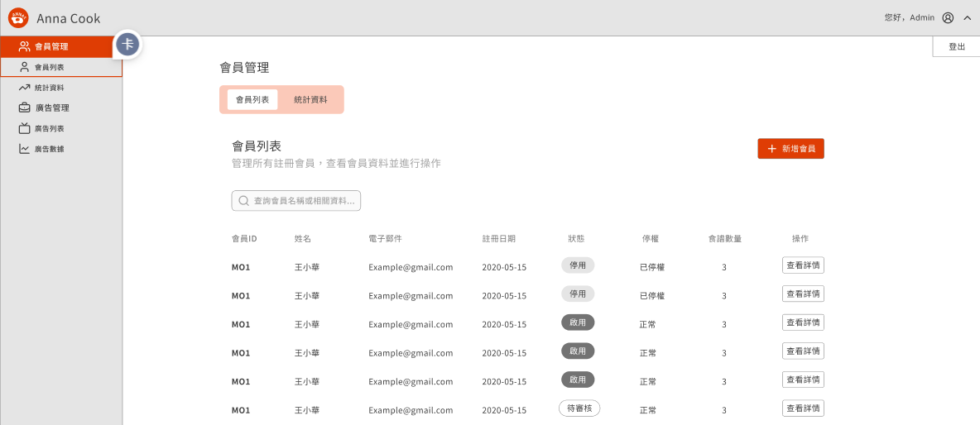This screenshot has width=980, height=425.
Task: Open 廣告管理 in the sidebar
Action: (51, 107)
